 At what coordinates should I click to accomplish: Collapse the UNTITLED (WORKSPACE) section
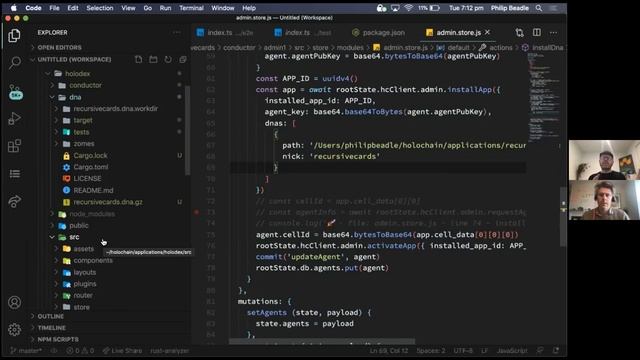pos(74,60)
